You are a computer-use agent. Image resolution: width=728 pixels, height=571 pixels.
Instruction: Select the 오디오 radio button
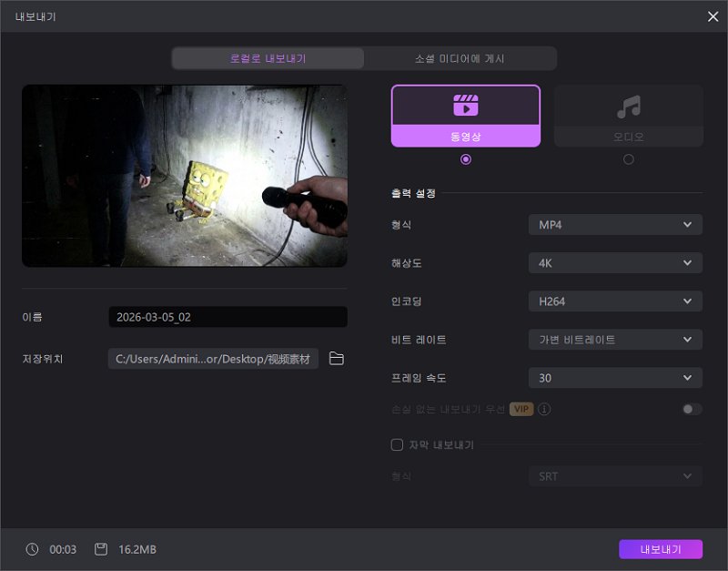(x=628, y=158)
